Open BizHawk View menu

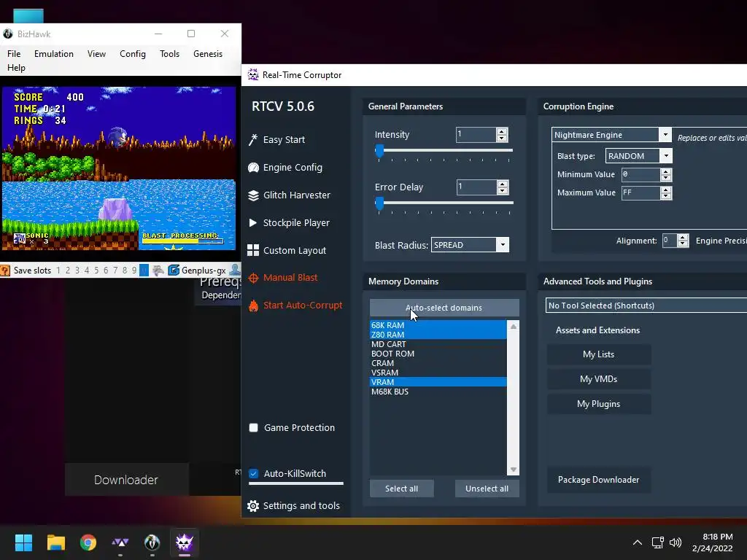[97, 54]
